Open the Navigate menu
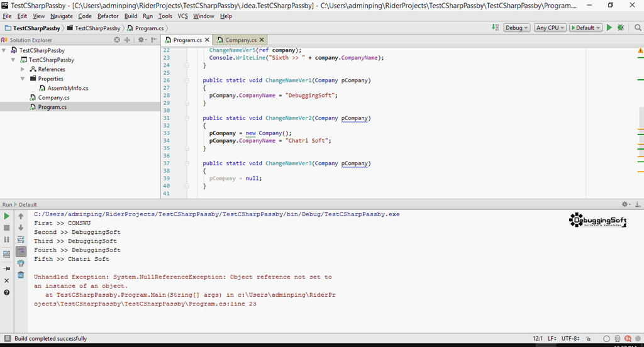The width and height of the screenshot is (644, 347). pos(62,16)
